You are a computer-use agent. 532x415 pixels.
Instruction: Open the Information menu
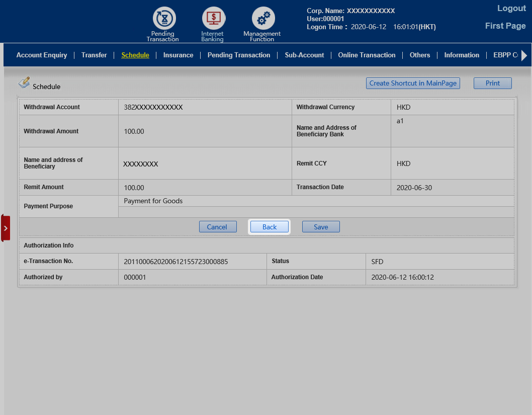462,55
